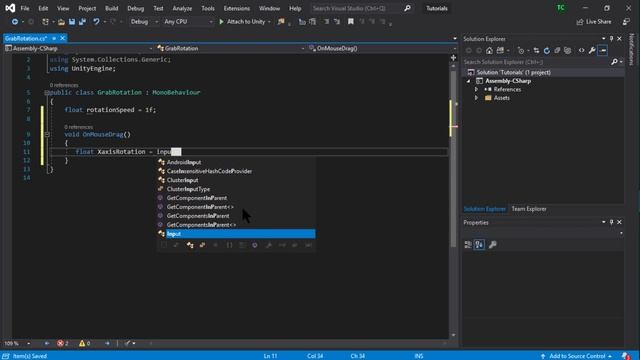Toggle the class filter in the IntelliSense bar
The width and height of the screenshot is (640, 360).
tap(190, 245)
